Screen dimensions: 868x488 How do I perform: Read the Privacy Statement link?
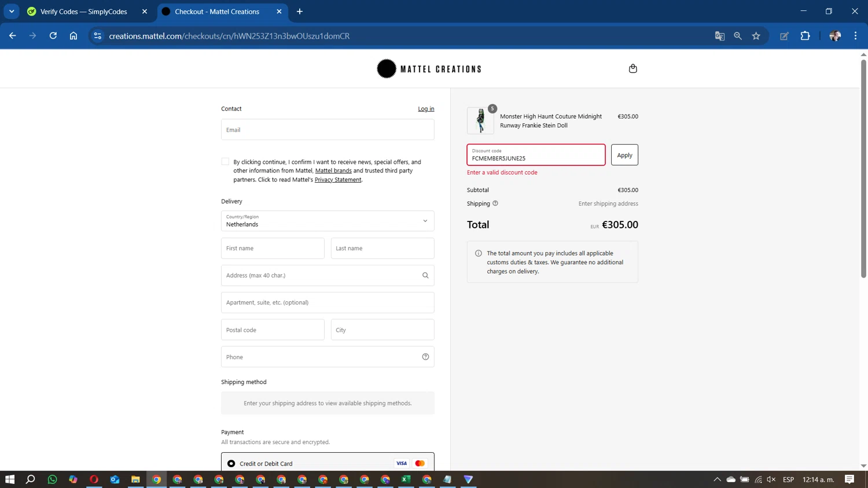coord(338,180)
